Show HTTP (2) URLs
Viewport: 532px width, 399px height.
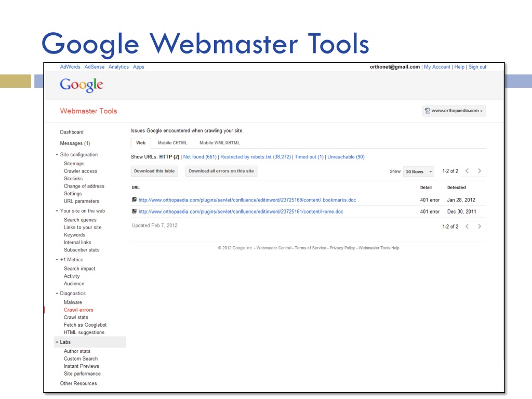[x=169, y=157]
